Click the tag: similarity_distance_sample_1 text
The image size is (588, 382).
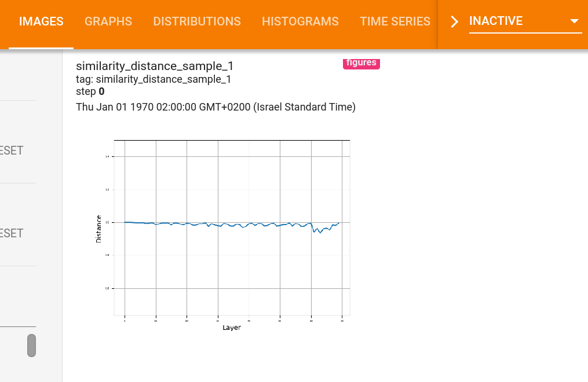click(x=154, y=79)
